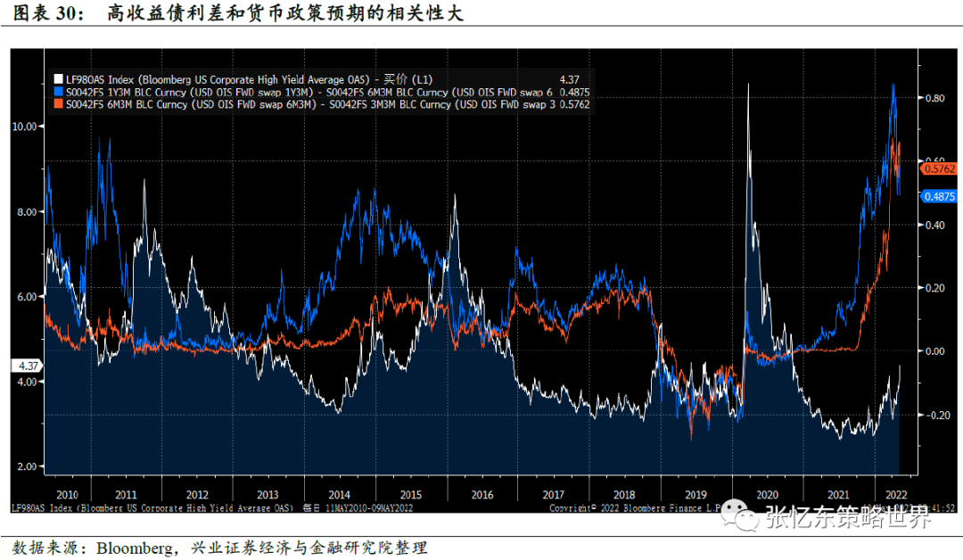Image resolution: width=963 pixels, height=560 pixels.
Task: Click the Bloomberg data source text
Action: [x=135, y=548]
